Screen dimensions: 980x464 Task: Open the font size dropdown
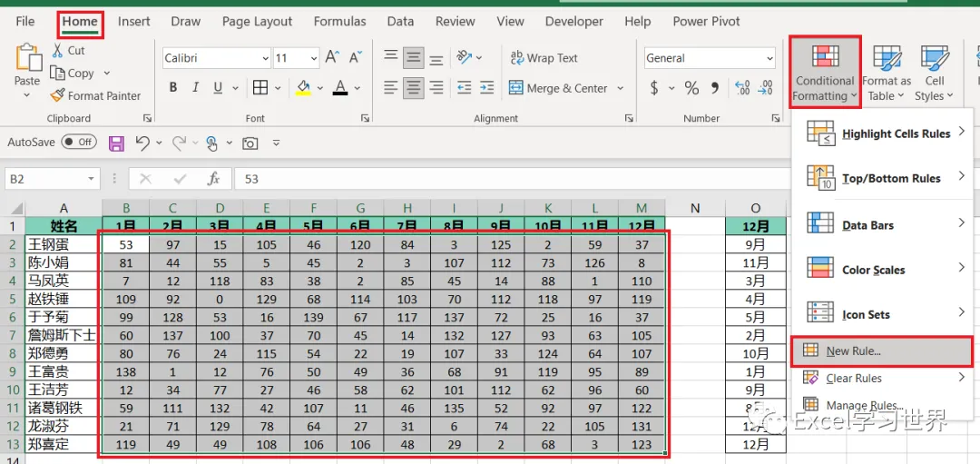pos(314,58)
